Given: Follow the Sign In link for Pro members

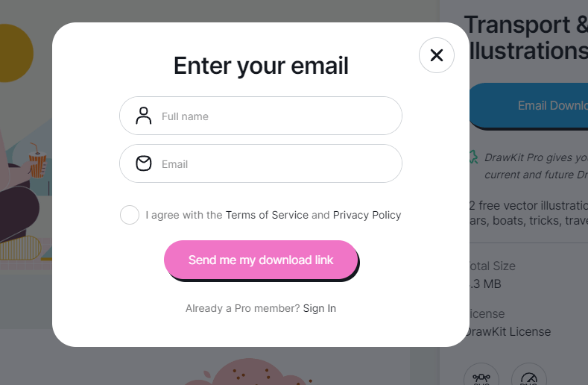Looking at the screenshot, I should tap(319, 308).
